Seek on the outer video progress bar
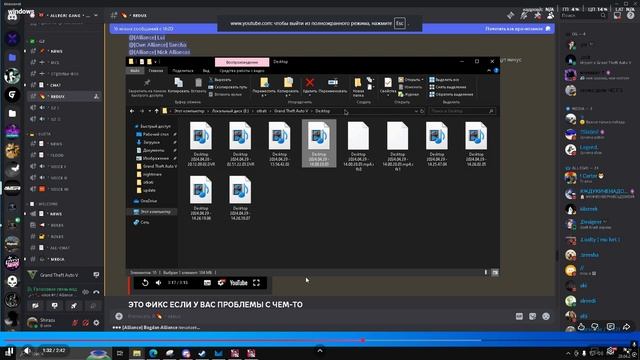Image resolution: width=640 pixels, height=360 pixels. click(x=320, y=340)
